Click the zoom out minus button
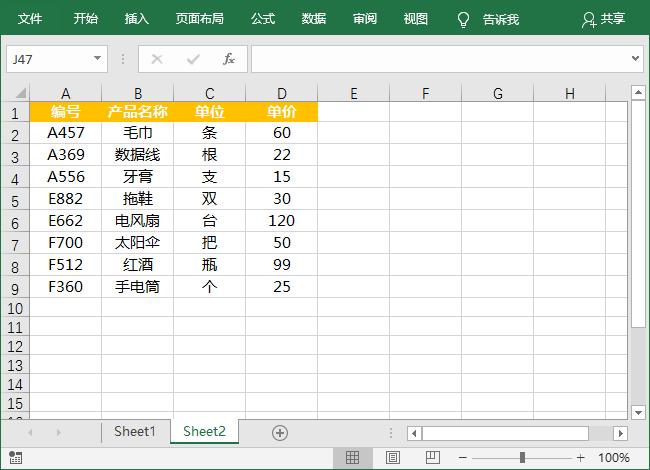This screenshot has height=470, width=650. 463,458
